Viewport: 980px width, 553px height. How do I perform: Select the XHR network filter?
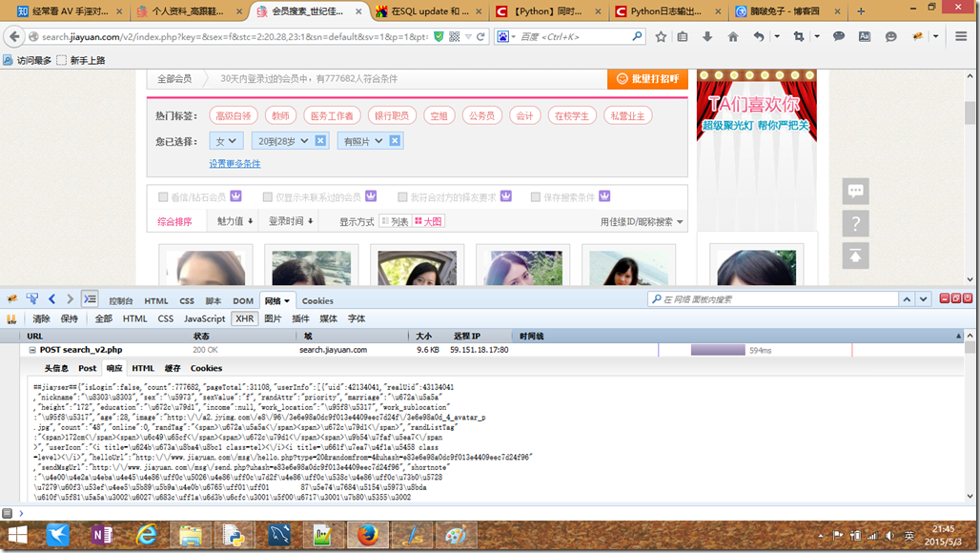pyautogui.click(x=245, y=318)
